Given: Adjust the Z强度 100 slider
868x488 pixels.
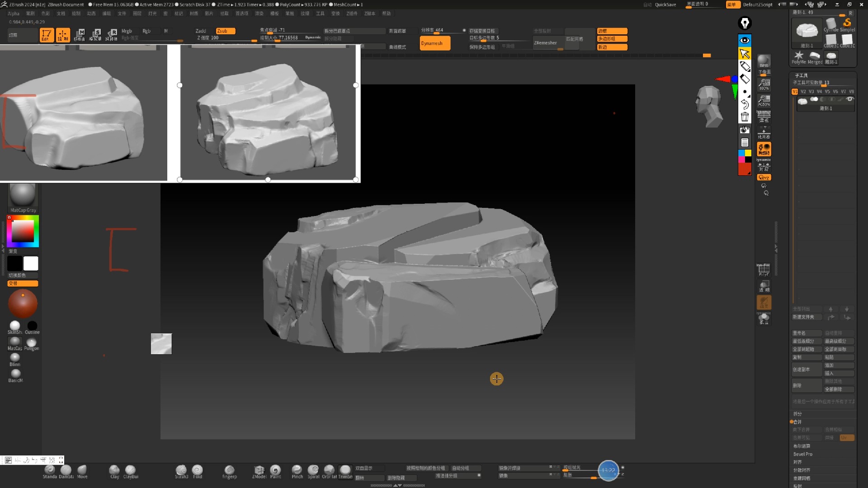Looking at the screenshot, I should point(226,38).
